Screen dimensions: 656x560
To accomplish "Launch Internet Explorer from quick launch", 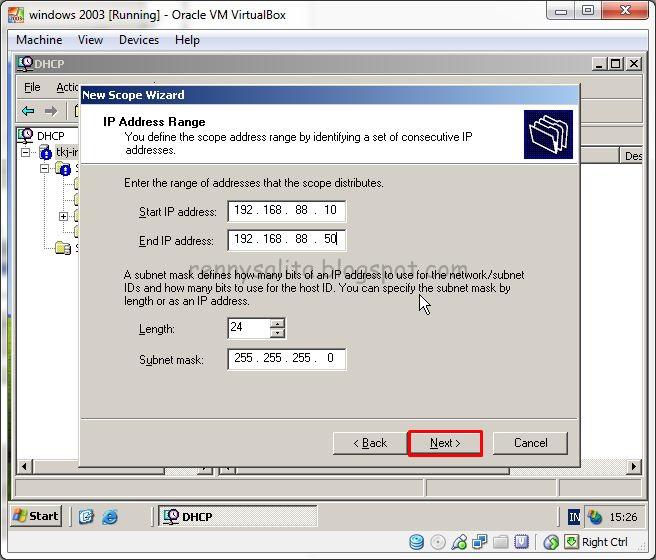I will 110,517.
